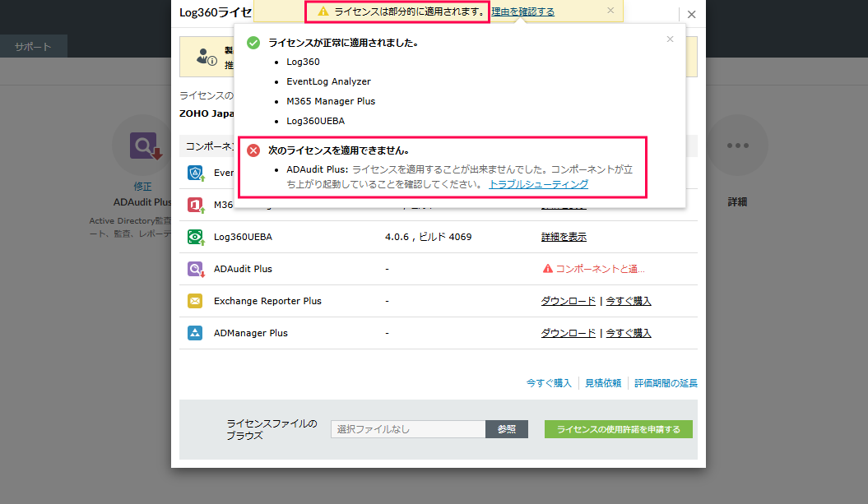Click the ADManager Plus name

pyautogui.click(x=251, y=333)
